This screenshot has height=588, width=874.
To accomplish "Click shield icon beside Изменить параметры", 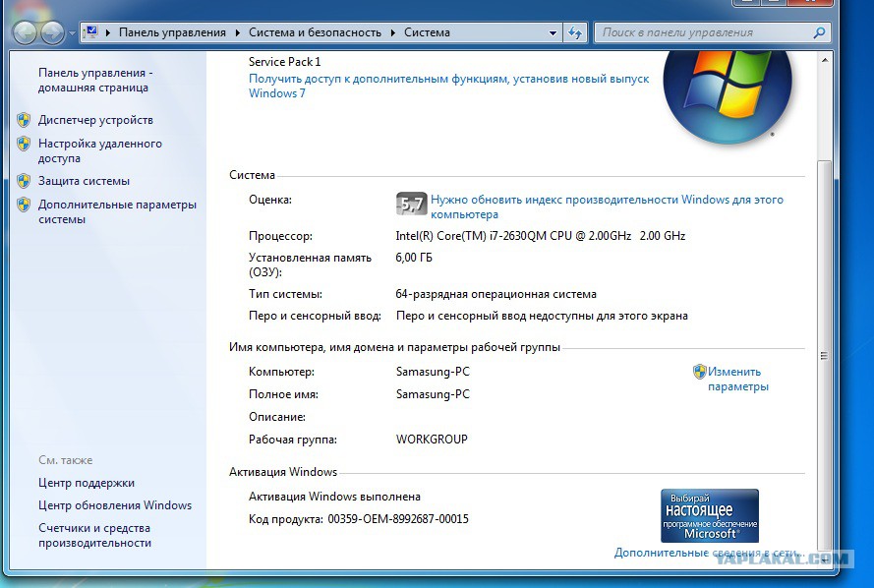I will click(699, 372).
